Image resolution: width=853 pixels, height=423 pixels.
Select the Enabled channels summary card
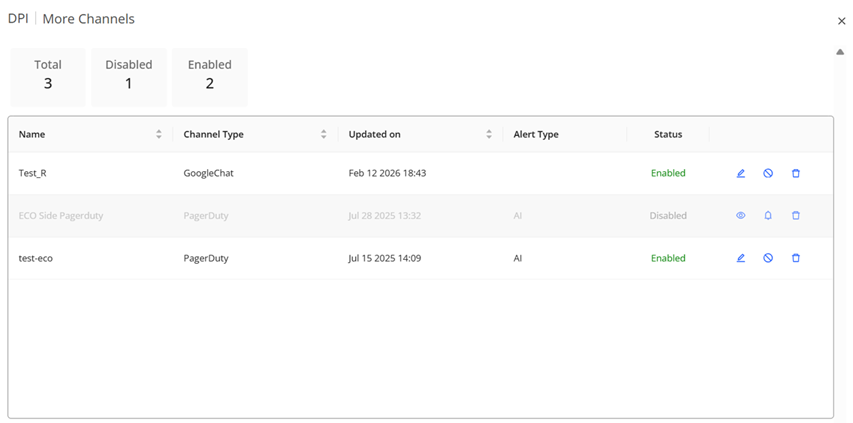[x=210, y=76]
